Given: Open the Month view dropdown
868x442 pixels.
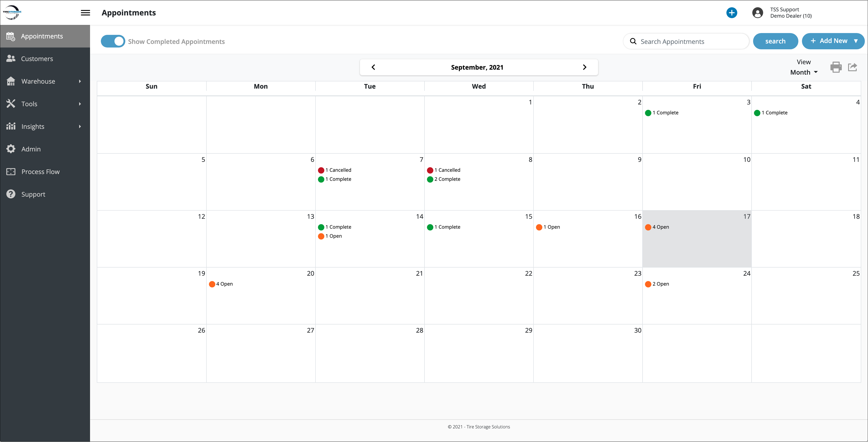Looking at the screenshot, I should click(x=804, y=72).
